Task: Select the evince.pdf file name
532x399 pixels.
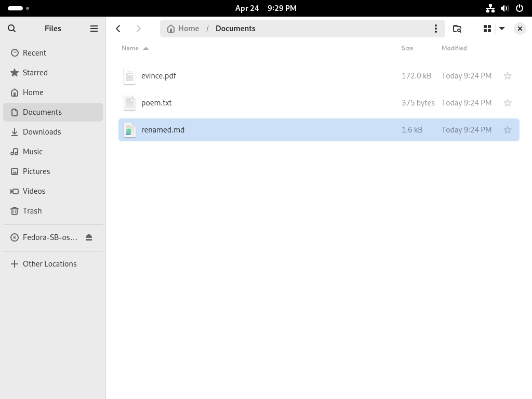Action: (x=158, y=76)
